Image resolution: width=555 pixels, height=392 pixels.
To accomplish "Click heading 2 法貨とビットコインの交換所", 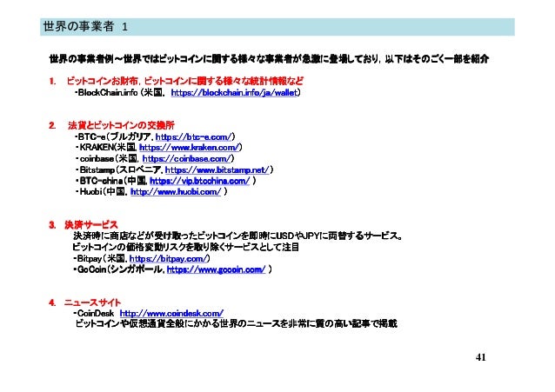I will [112, 125].
